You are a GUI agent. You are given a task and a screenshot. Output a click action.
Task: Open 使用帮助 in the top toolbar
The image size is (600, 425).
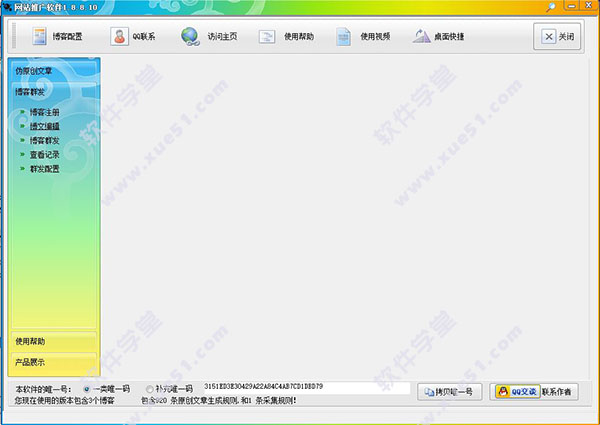tap(286, 37)
